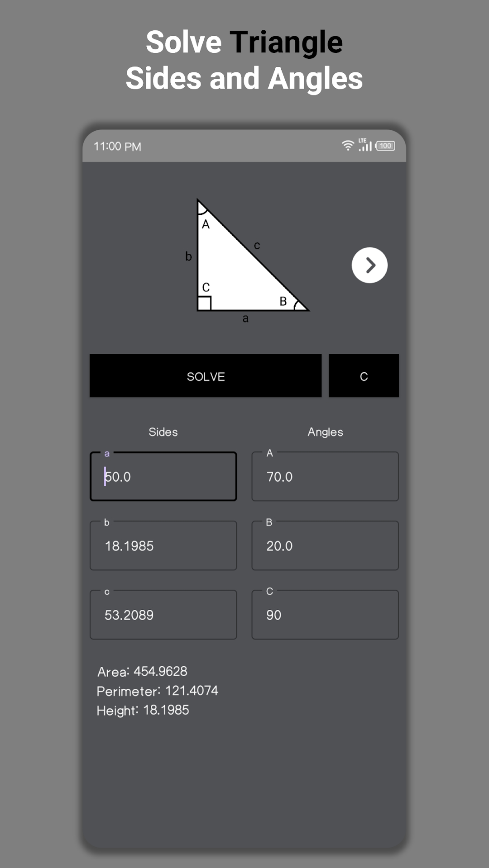
Task: Tap the Perimeter result text
Action: [x=157, y=691]
